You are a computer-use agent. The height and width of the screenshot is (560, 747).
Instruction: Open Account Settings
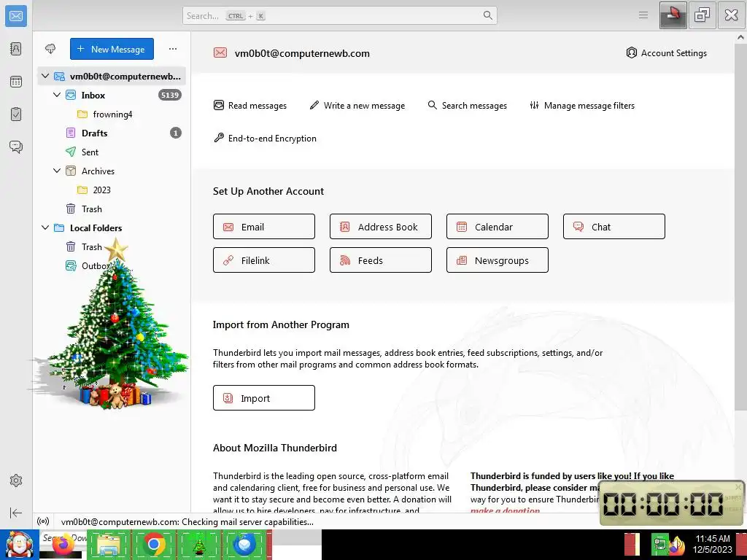(667, 52)
